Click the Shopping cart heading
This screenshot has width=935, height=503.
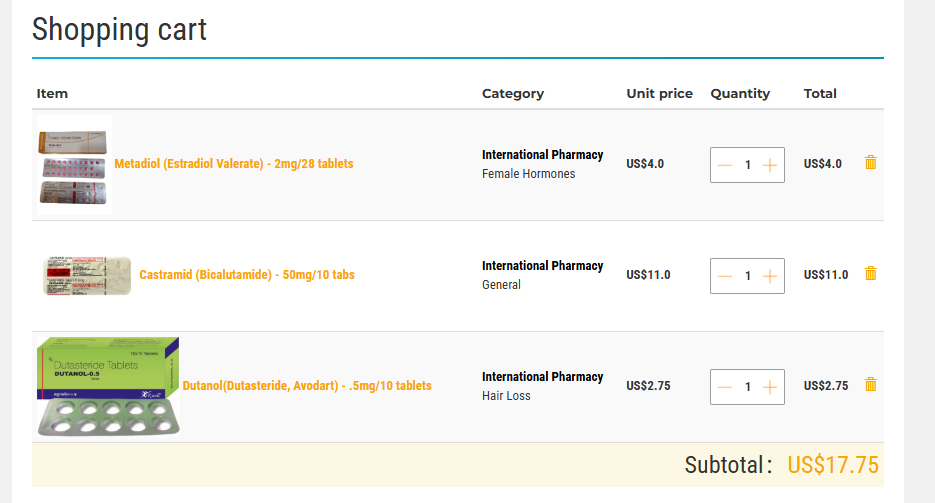pyautogui.click(x=119, y=29)
